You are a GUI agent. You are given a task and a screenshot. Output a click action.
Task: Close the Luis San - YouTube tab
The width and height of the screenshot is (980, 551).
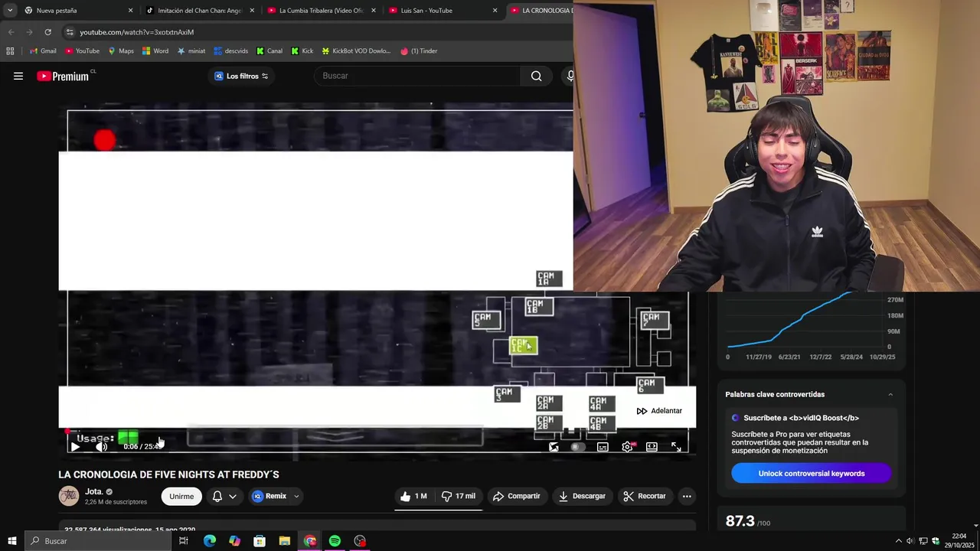(x=495, y=11)
